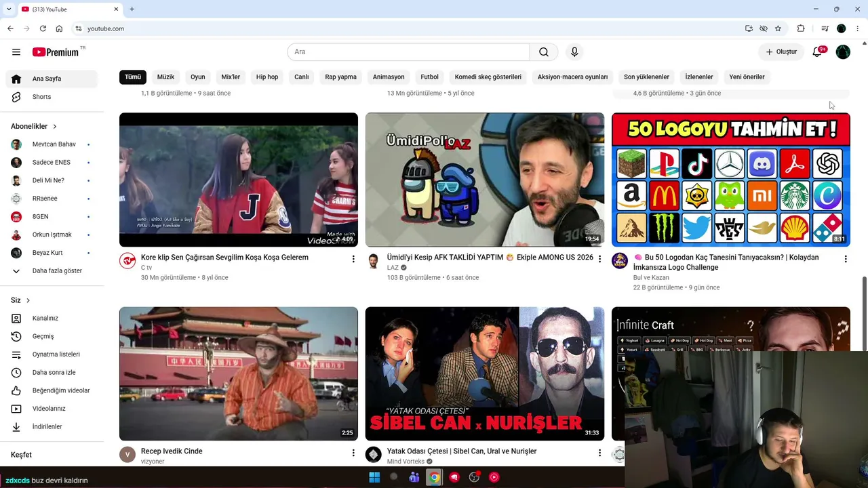
Task: Open options for Kore klip video
Action: click(x=353, y=259)
